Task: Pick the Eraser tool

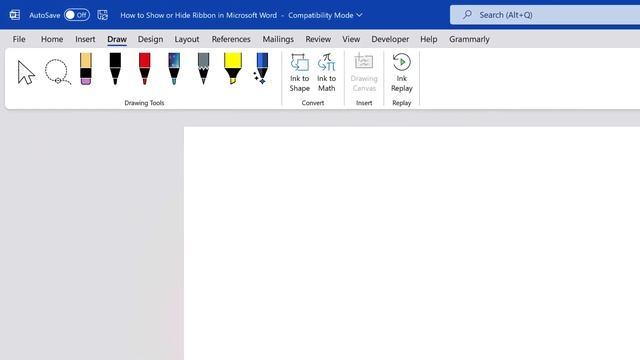Action: tap(86, 69)
